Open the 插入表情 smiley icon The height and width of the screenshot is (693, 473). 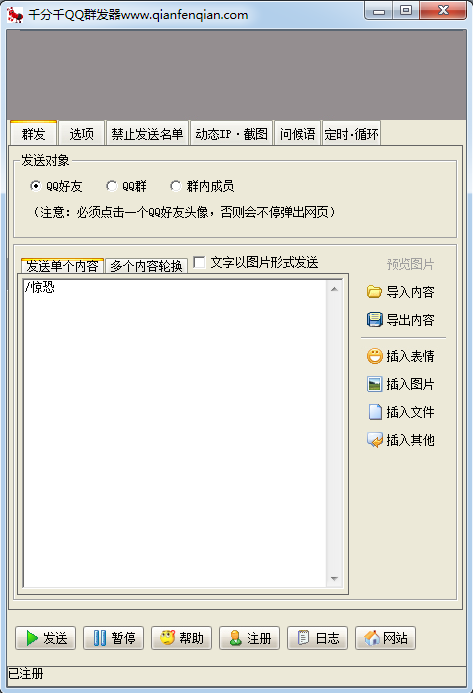click(374, 356)
